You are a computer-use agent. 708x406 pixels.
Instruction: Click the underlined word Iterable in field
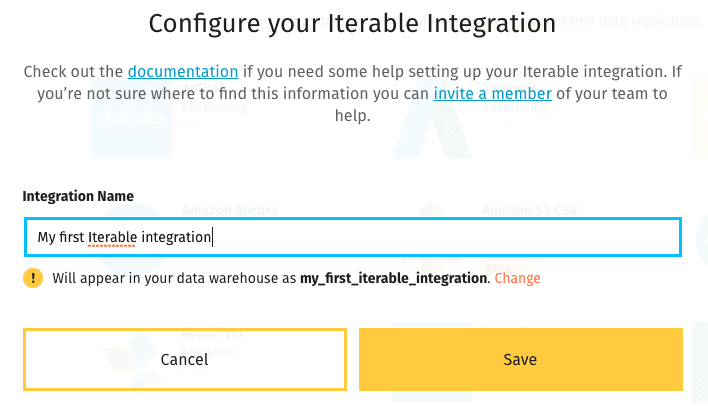112,237
